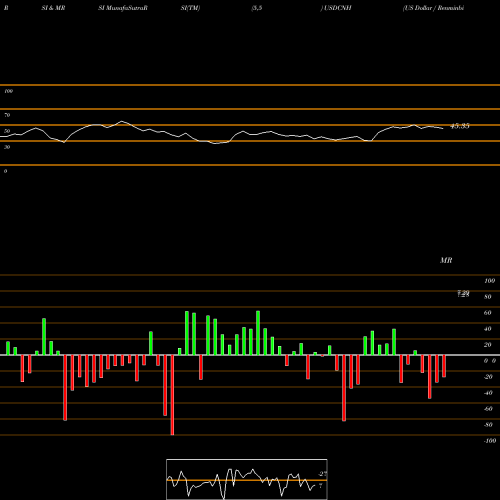Open the mini oscillator chart thumbnail
This screenshot has height=500, width=500.
point(247,479)
